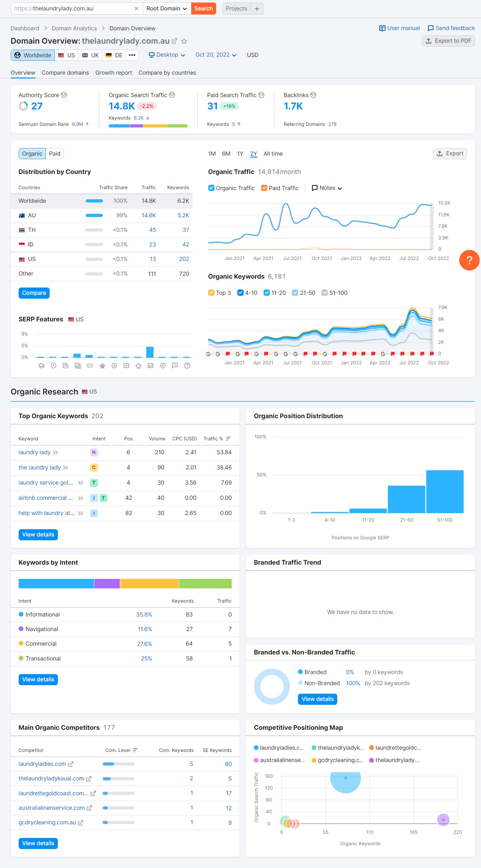The width and height of the screenshot is (481, 868).
Task: Expand Notes dropdown
Action: click(x=327, y=188)
